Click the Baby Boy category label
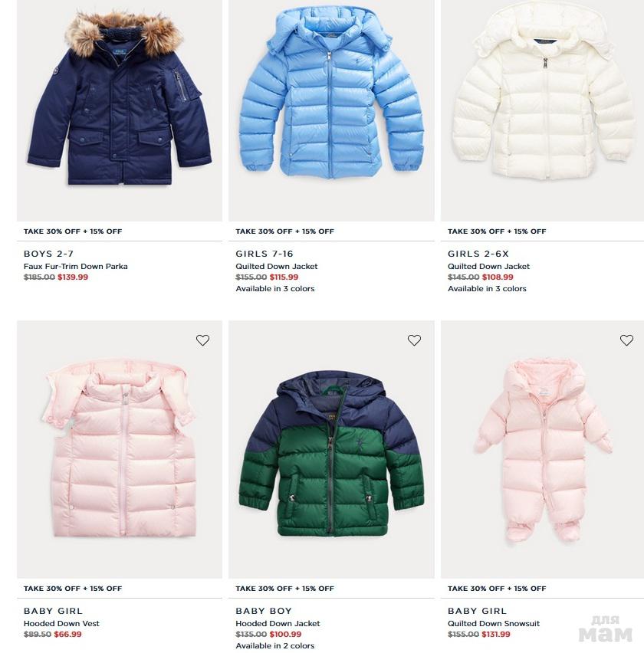 [x=264, y=611]
